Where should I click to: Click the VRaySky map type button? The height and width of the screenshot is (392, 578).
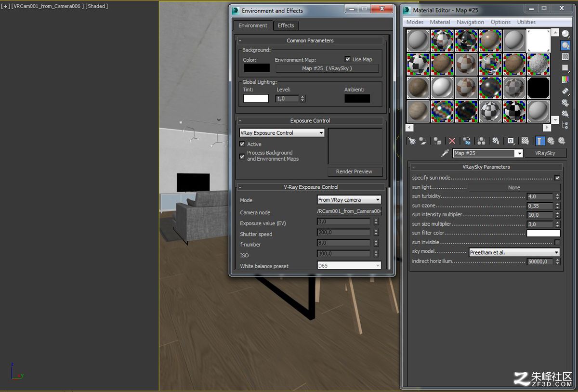pos(545,153)
